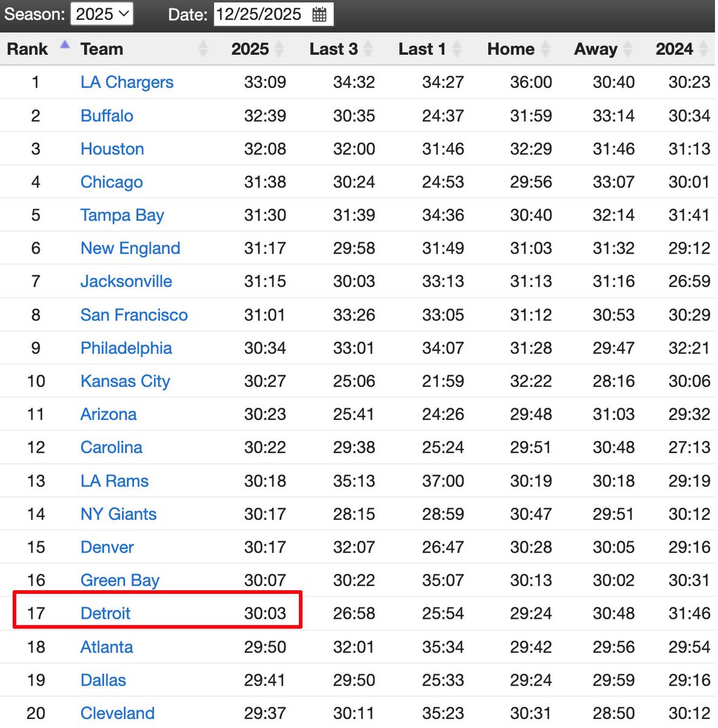
Task: Open the Philadelphia team link
Action: pos(126,348)
